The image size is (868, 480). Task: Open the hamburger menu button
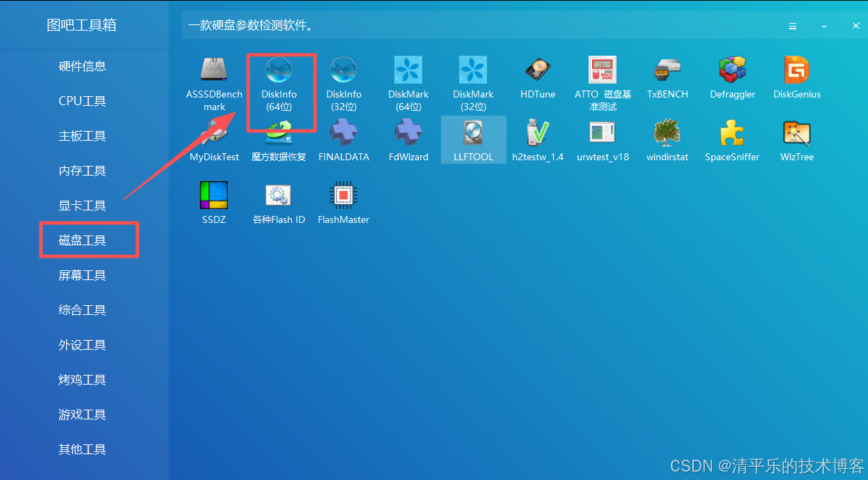tap(792, 26)
